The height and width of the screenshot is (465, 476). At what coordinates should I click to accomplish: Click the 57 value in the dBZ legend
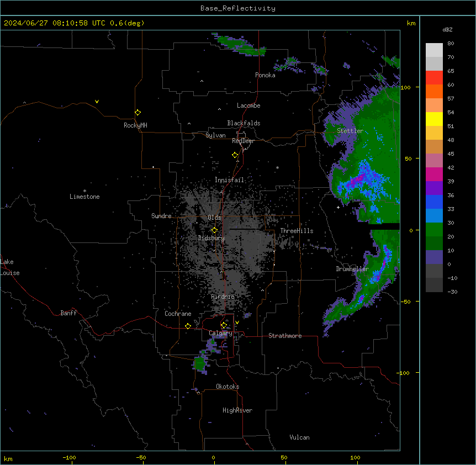pos(451,99)
